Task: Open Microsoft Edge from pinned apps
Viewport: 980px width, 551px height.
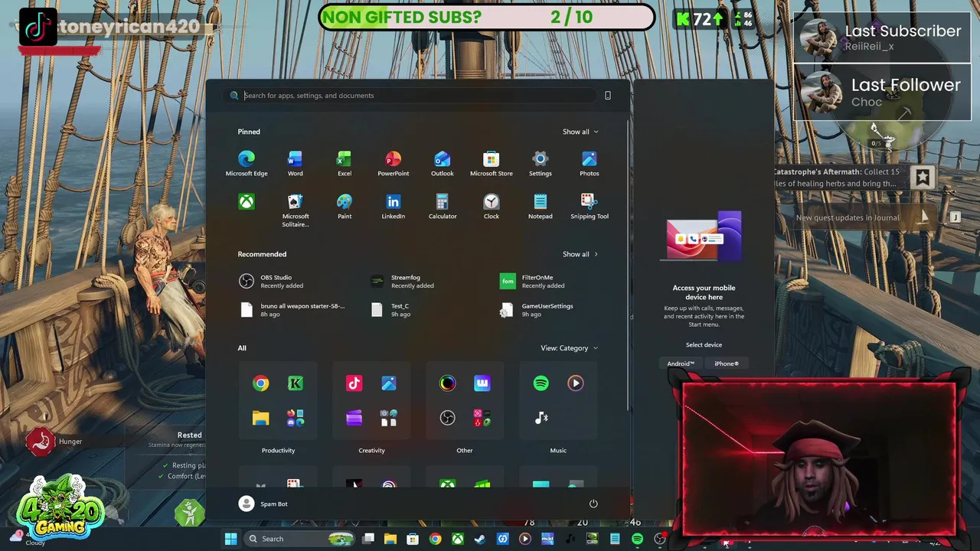Action: click(x=247, y=164)
